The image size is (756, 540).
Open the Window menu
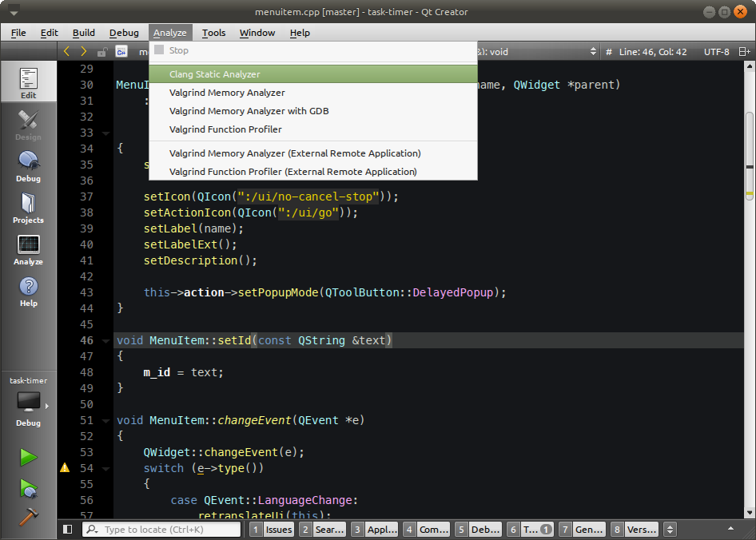coord(257,33)
